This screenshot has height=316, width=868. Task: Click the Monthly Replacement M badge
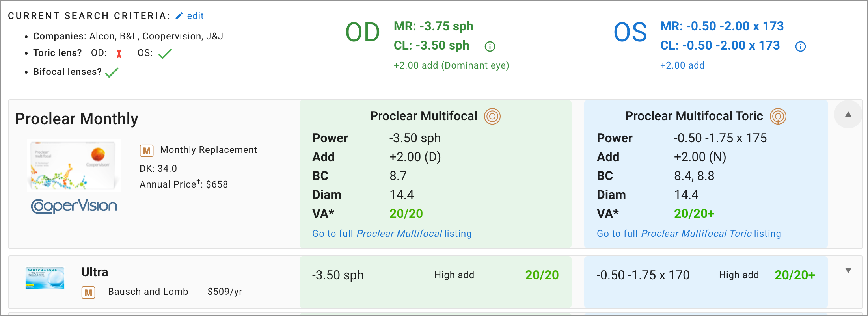(x=147, y=151)
